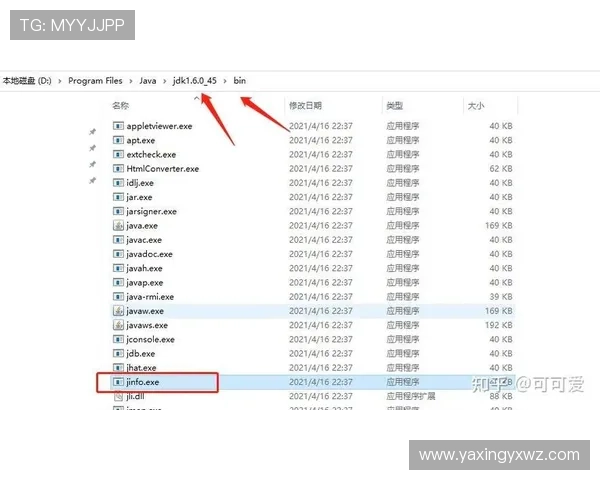Click the HtmlConverter.exe file icon
This screenshot has width=600, height=480.
click(118, 168)
